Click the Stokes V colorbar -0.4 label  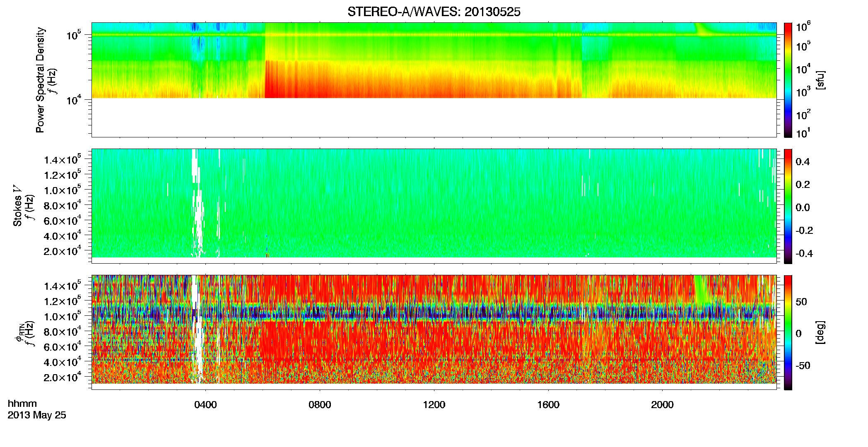(x=804, y=253)
